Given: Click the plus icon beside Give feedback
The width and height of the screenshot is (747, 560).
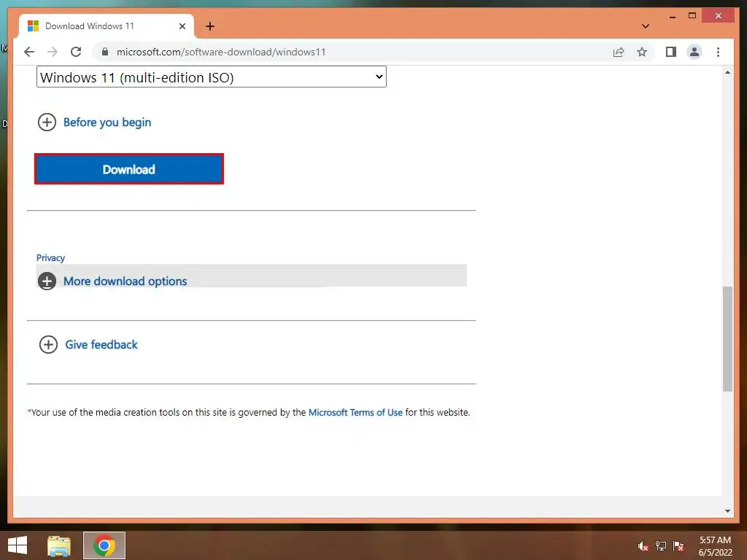Looking at the screenshot, I should point(48,344).
